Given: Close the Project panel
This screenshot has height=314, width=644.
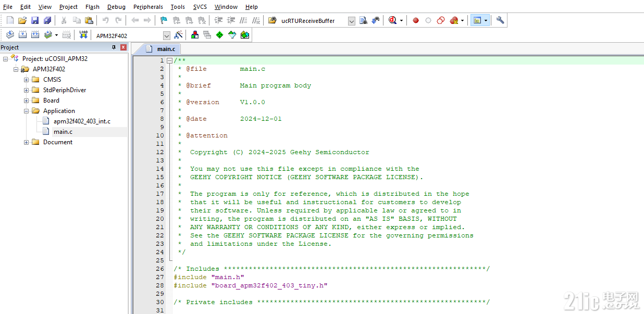Looking at the screenshot, I should click(x=123, y=47).
